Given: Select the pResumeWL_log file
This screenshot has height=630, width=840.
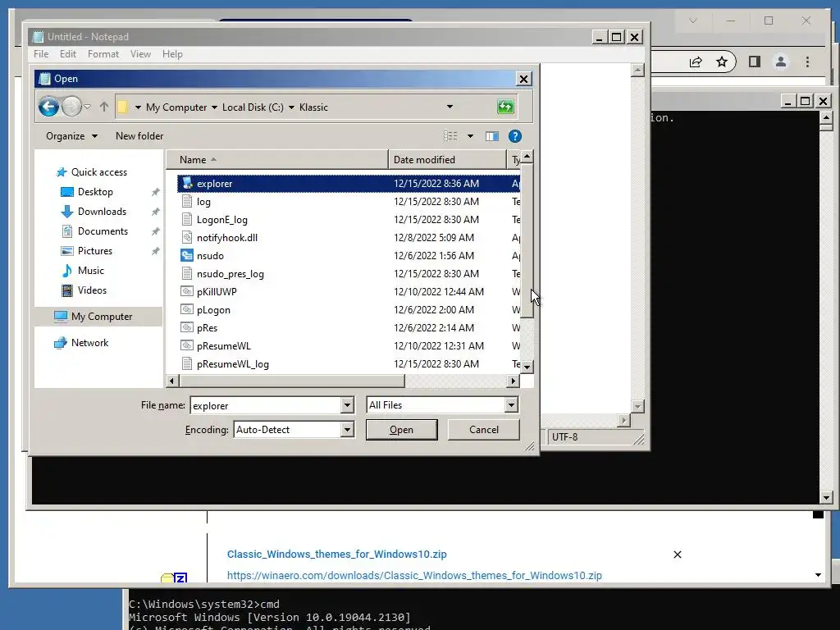Looking at the screenshot, I should (x=349, y=363).
